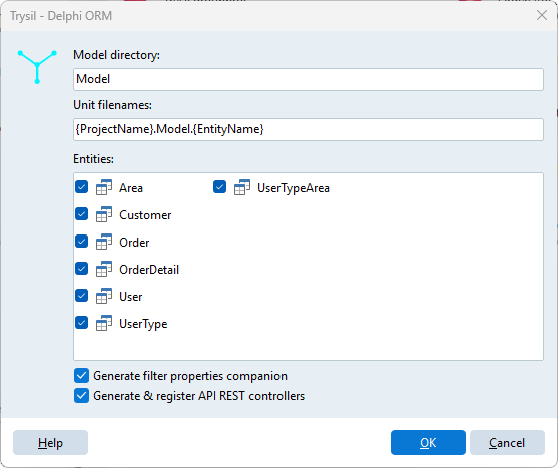Disable the UserTypeArea entity checkbox
This screenshot has width=558, height=468.
point(220,186)
